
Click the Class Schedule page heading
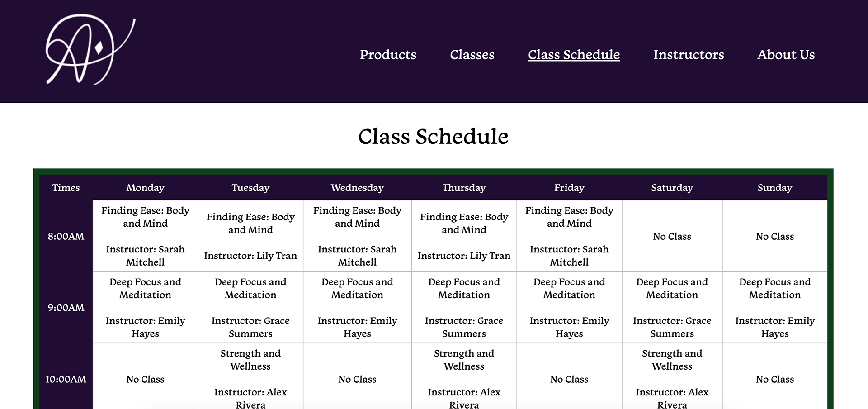click(x=433, y=136)
